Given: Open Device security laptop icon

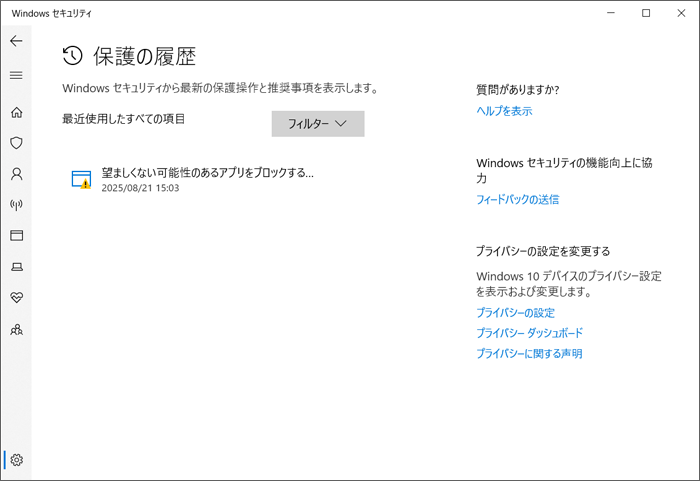Looking at the screenshot, I should 17,267.
